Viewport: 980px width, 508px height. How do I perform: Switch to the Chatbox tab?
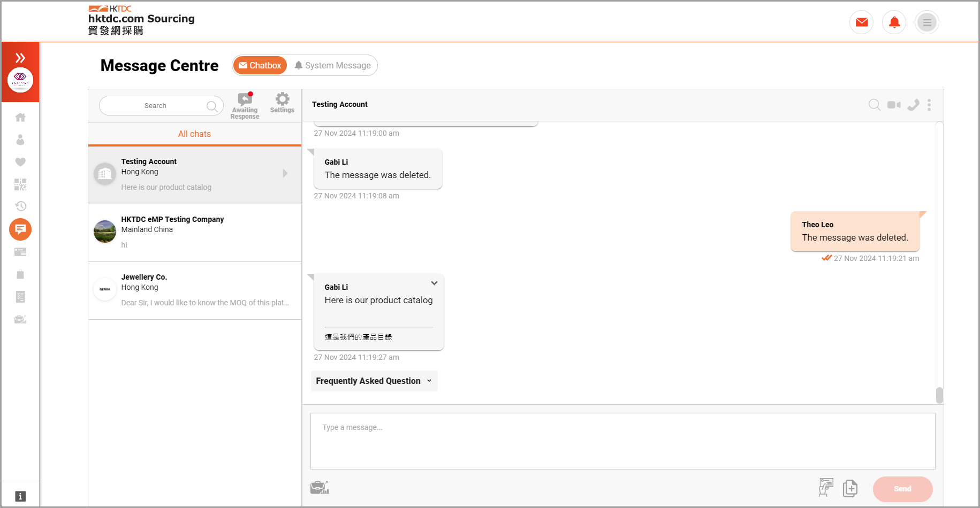tap(260, 65)
